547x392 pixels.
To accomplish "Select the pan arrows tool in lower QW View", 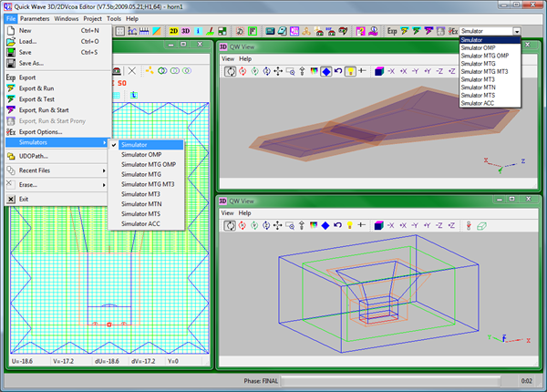I will click(x=277, y=225).
